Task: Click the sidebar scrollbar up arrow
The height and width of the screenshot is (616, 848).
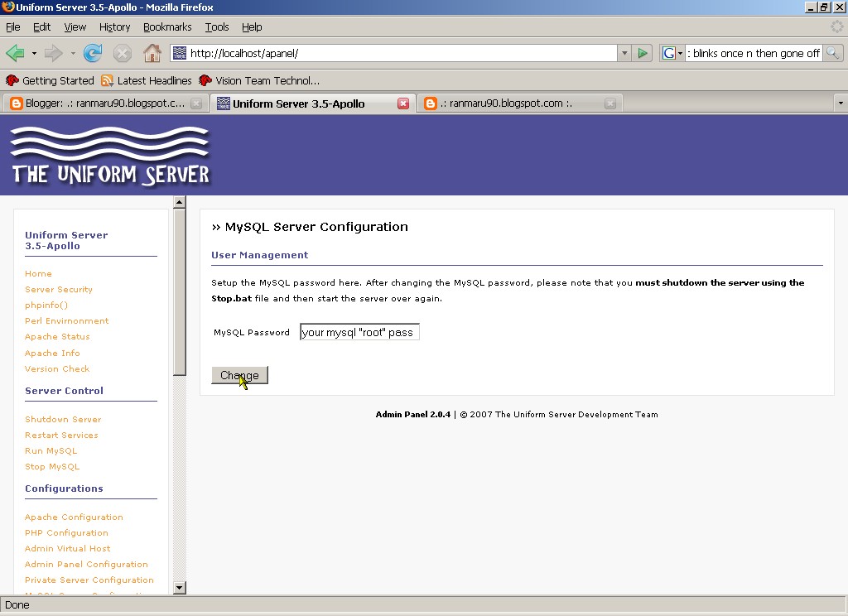Action: pos(180,202)
